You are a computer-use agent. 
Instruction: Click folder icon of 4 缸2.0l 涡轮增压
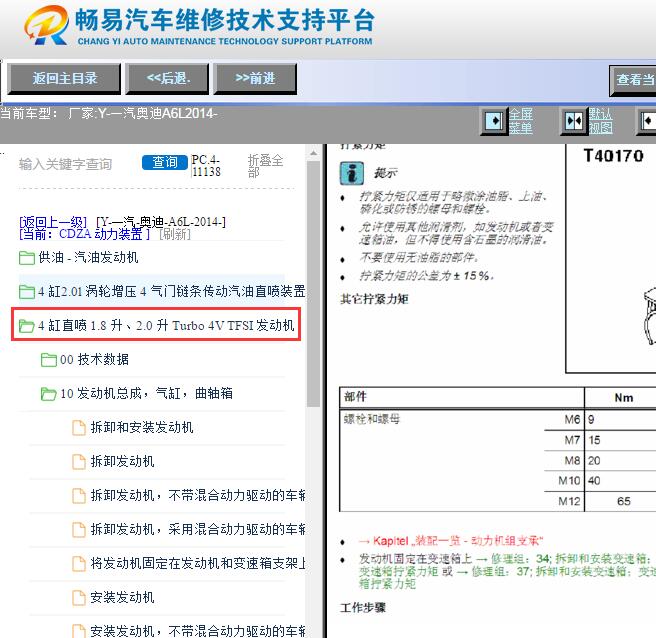coord(27,292)
